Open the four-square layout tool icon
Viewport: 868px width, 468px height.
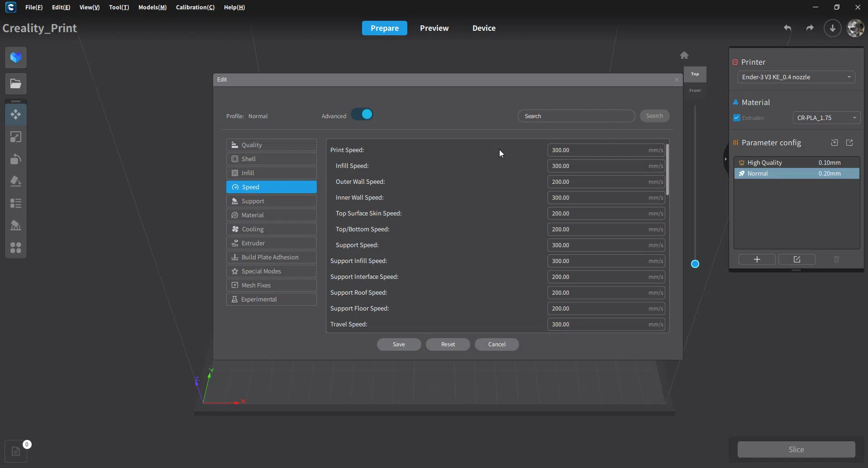pos(16,248)
